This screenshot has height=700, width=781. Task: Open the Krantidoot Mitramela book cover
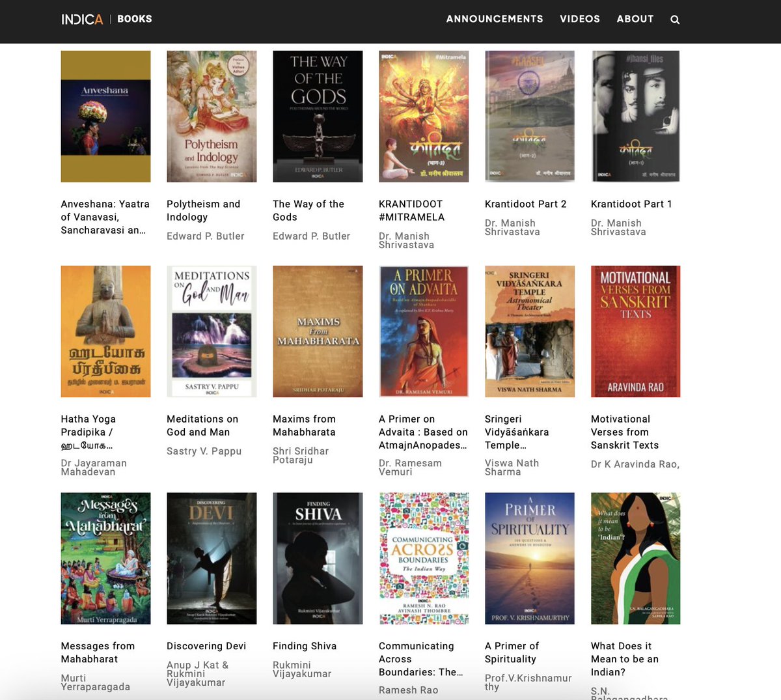[424, 117]
